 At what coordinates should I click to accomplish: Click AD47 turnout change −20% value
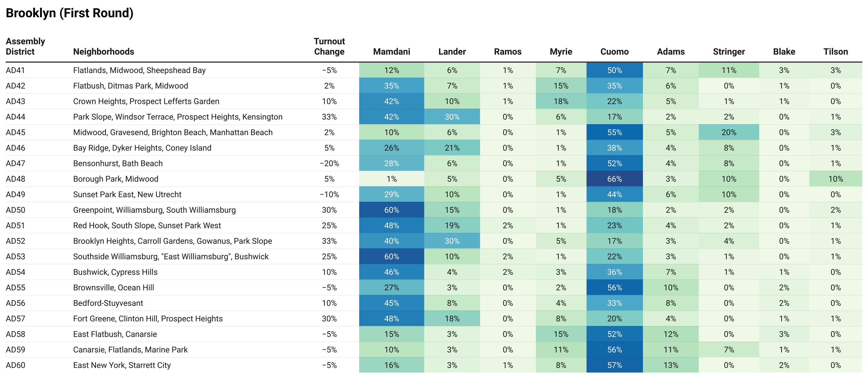[x=329, y=163]
